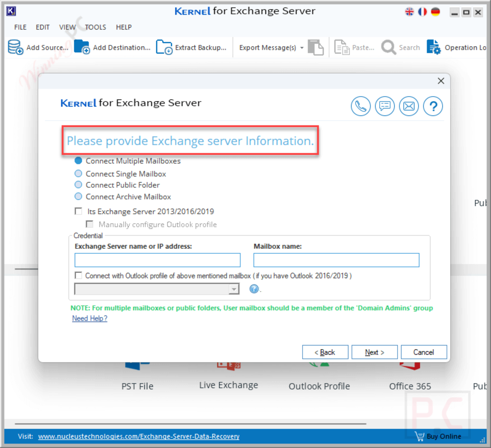Open the nucleustechnologies.com website link
The height and width of the screenshot is (448, 491).
point(139,436)
